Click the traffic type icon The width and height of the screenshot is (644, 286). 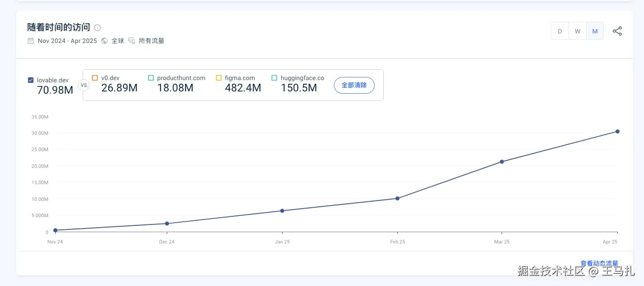click(x=132, y=41)
